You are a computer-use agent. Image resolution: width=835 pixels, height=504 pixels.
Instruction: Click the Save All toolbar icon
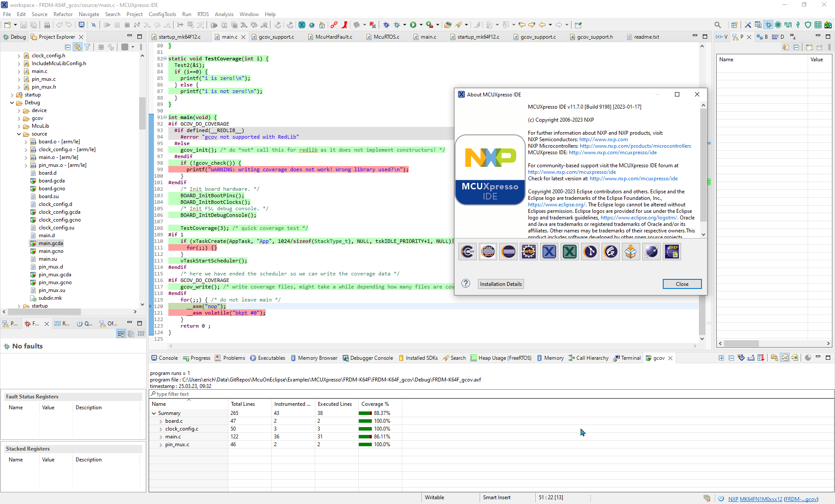coord(34,25)
